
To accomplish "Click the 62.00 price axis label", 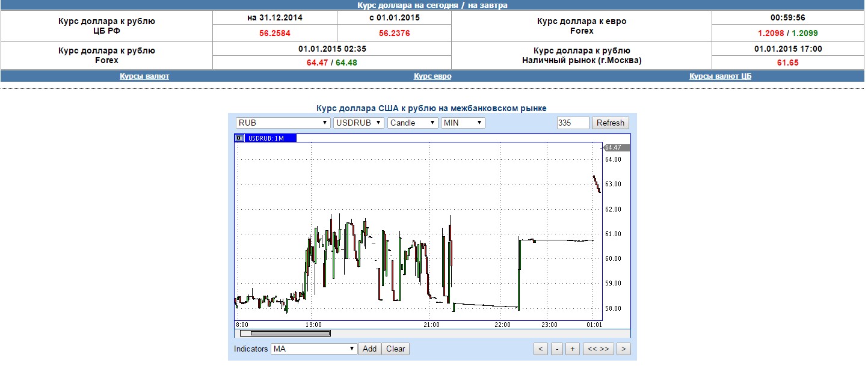I will point(613,209).
